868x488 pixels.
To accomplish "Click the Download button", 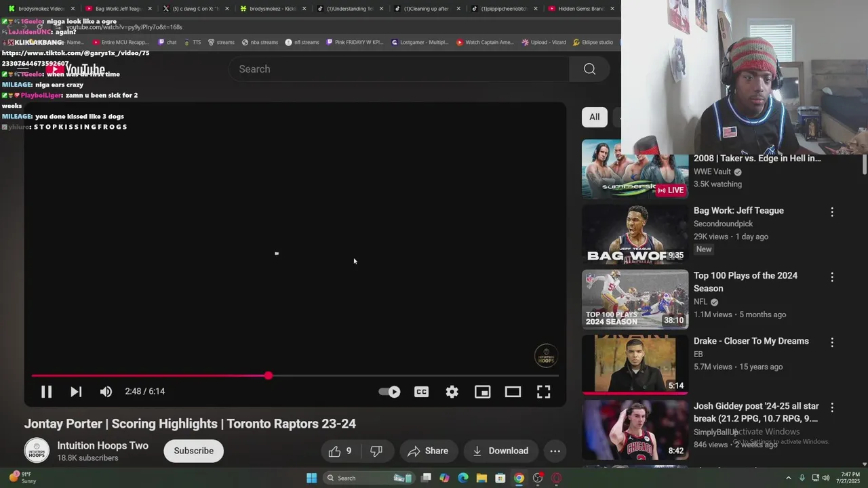I will 500,451.
